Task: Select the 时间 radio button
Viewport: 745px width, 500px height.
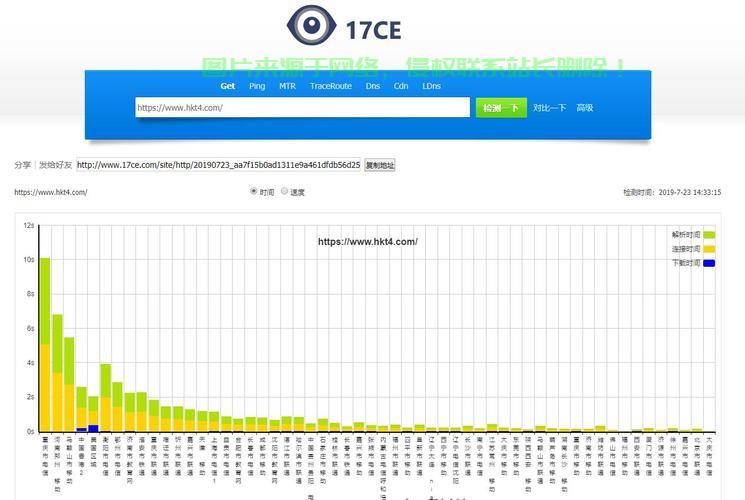Action: 253,191
